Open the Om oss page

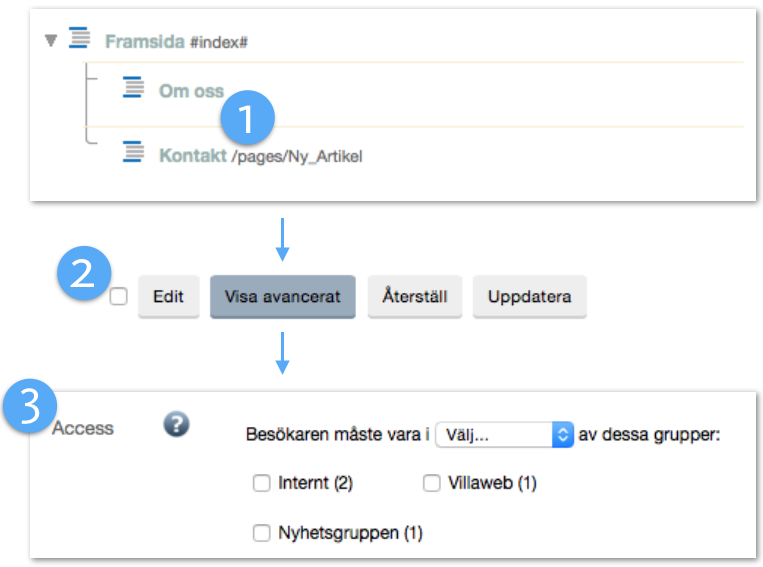191,90
